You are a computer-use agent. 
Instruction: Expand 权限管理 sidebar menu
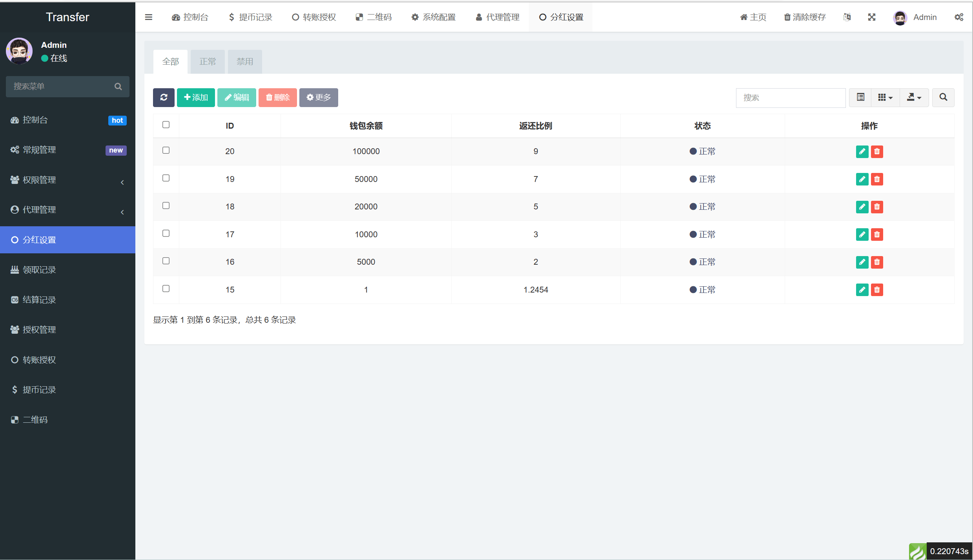click(x=67, y=180)
